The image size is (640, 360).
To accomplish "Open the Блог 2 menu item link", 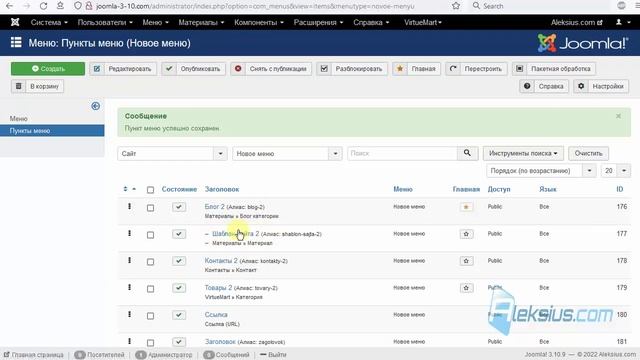I will click(x=215, y=207).
